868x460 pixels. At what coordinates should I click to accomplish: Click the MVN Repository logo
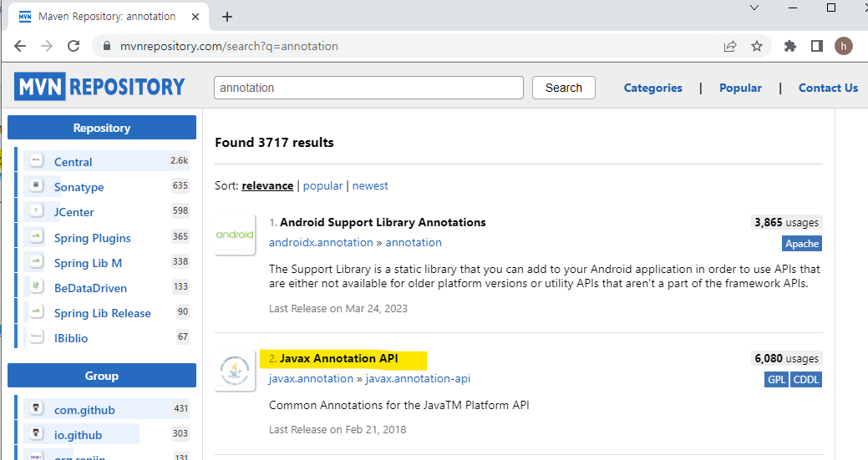click(99, 87)
